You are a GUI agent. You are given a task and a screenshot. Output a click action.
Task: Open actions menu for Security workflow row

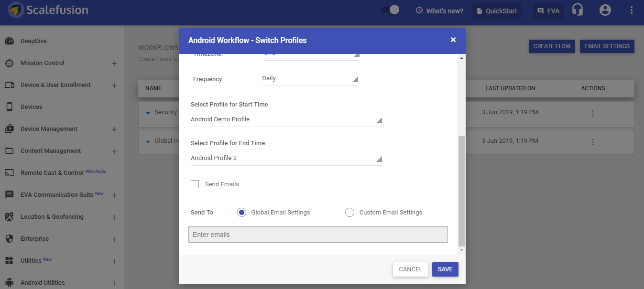point(593,114)
